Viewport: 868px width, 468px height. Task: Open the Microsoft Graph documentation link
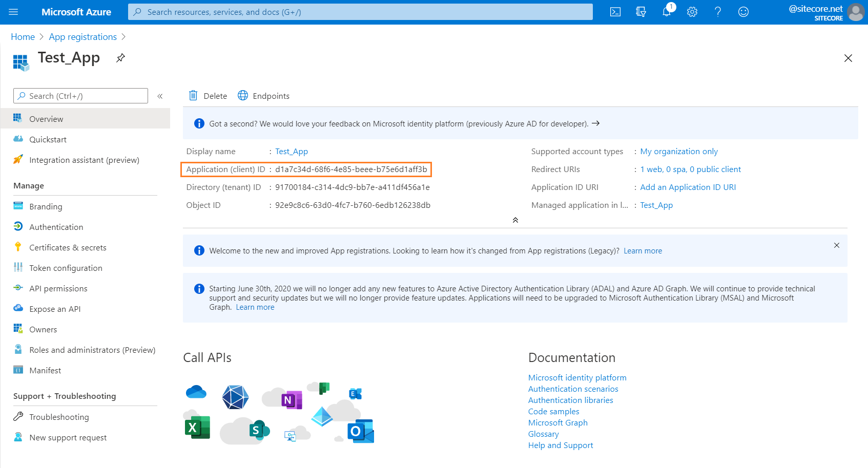pos(557,422)
